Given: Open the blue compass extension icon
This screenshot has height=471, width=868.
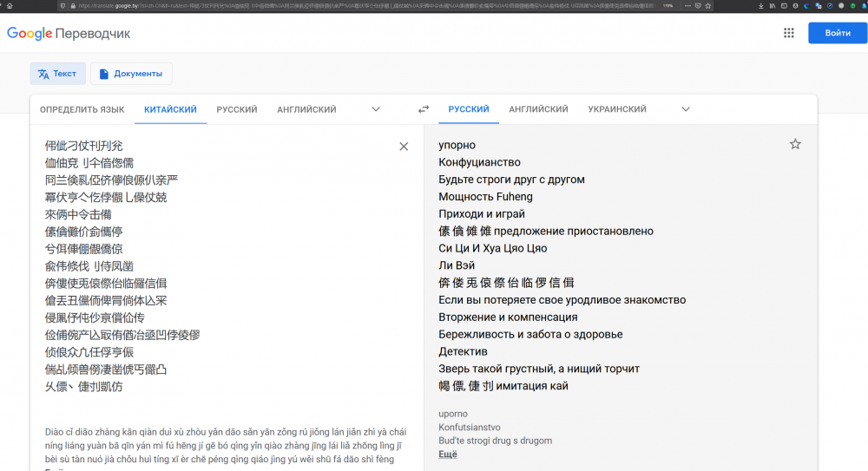Looking at the screenshot, I should (830, 5).
